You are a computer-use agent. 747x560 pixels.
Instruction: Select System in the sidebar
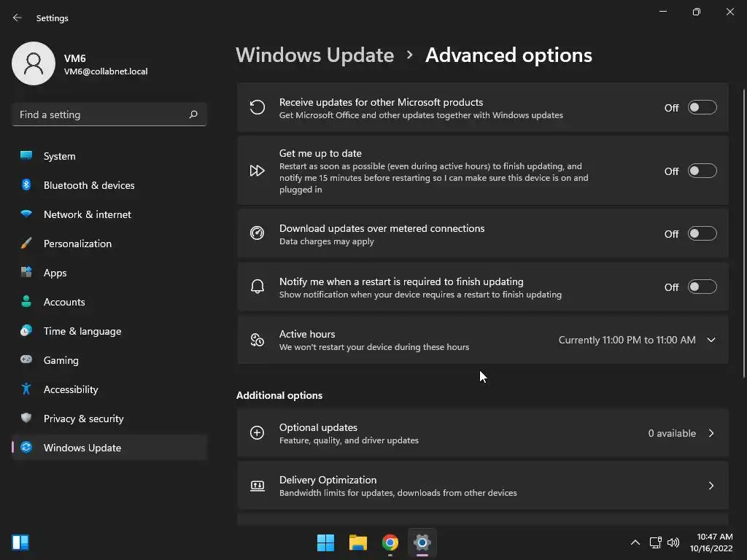pyautogui.click(x=109, y=156)
